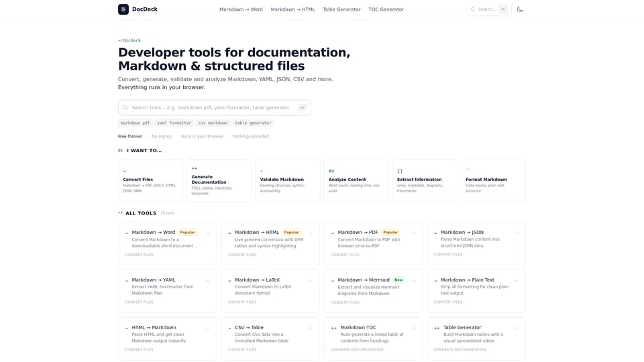644x362 pixels.
Task: Open the Extract Information category card
Action: coord(425,180)
